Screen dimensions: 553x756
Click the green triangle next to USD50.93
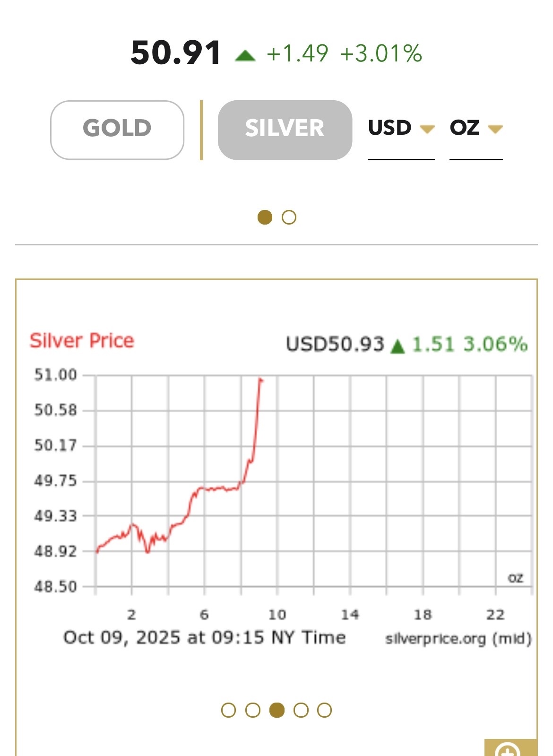398,346
